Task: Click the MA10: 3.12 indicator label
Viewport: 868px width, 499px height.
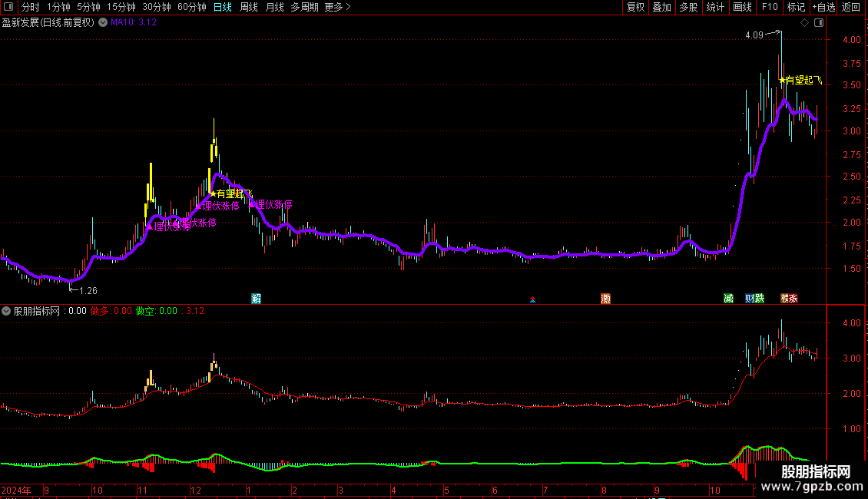Action: click(x=134, y=22)
